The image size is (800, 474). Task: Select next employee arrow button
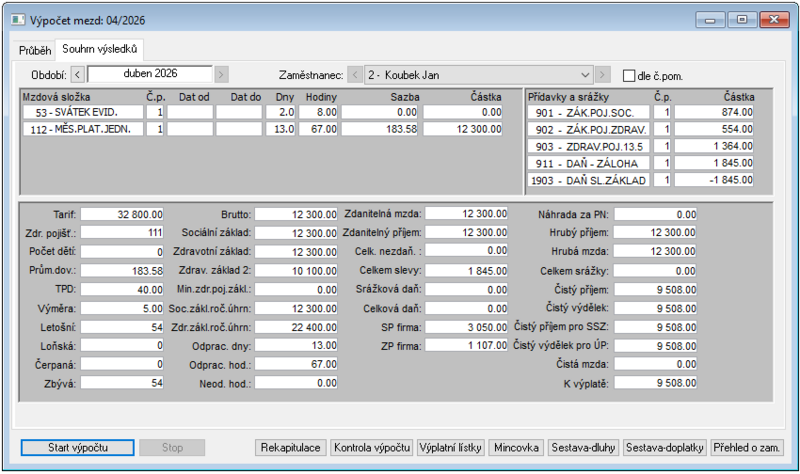[603, 75]
